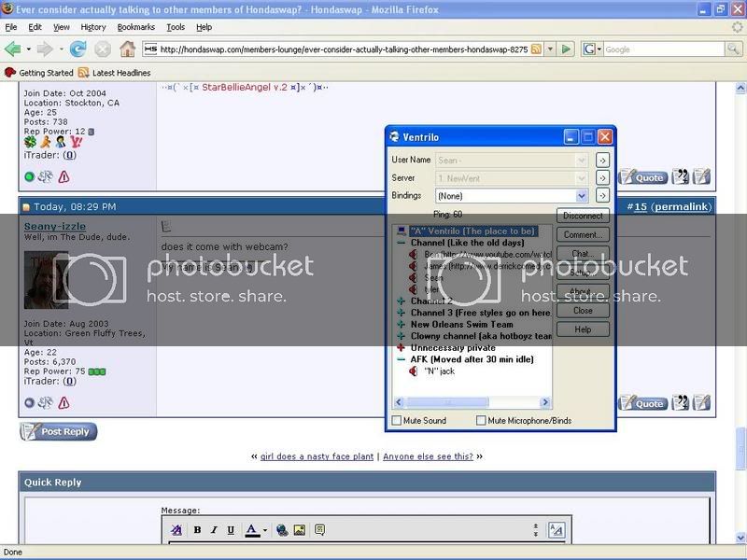The image size is (747, 560).
Task: Open the address bar history dropdown
Action: [551, 49]
